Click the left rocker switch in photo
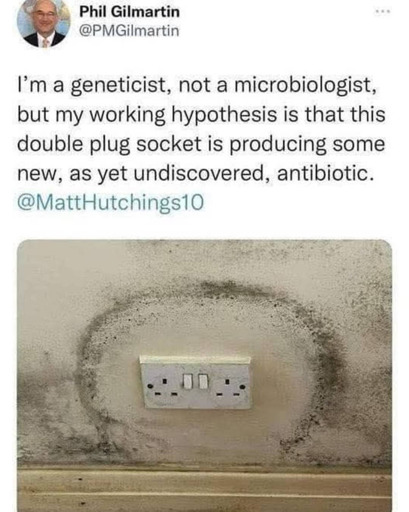Viewport: 409px width, 512px height. 188,382
